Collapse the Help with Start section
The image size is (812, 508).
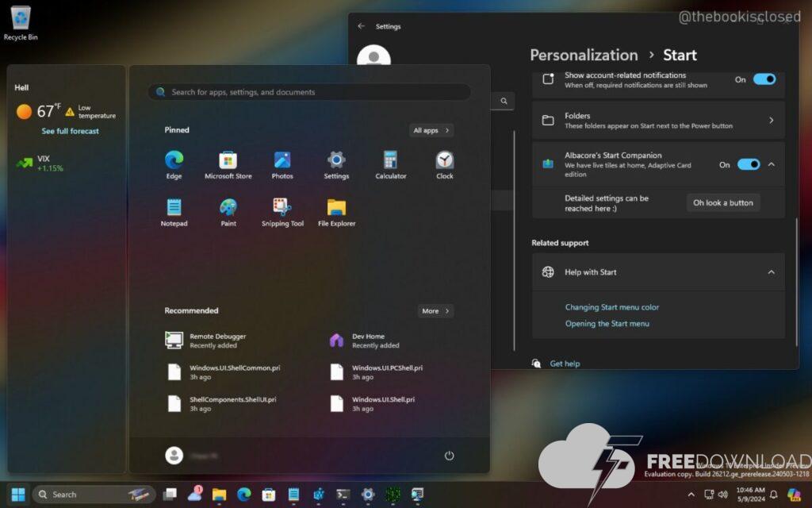[x=771, y=272]
